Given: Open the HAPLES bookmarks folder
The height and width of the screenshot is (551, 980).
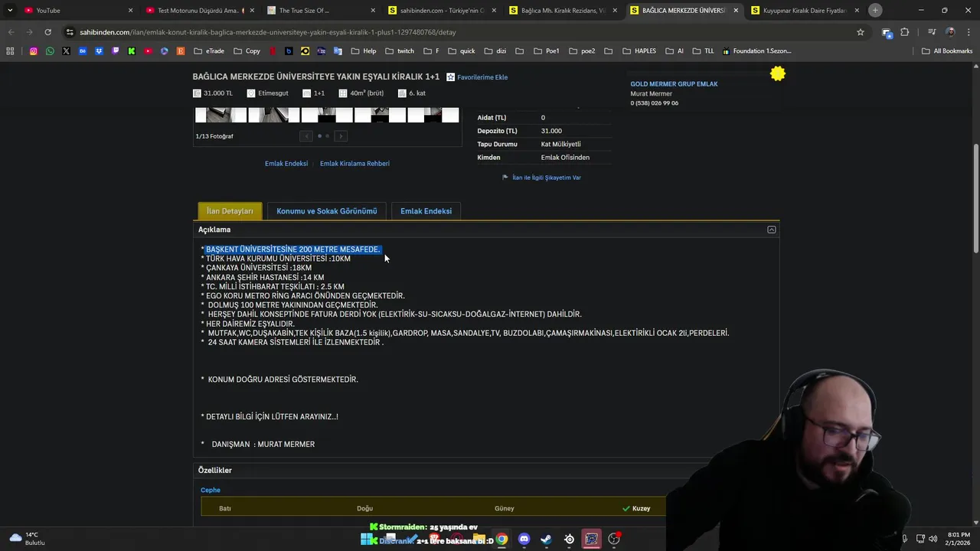Looking at the screenshot, I should (639, 51).
